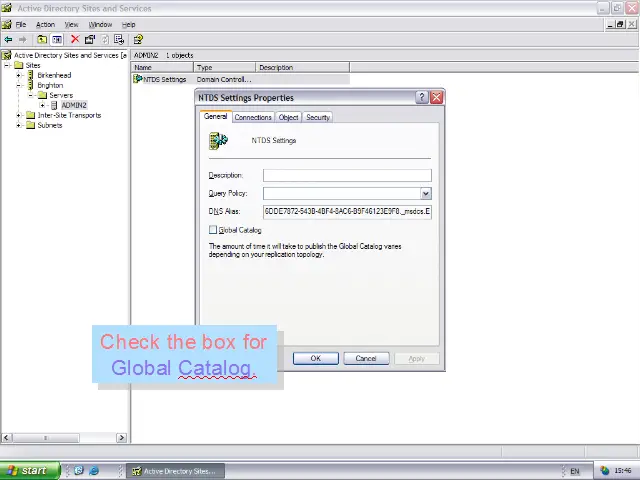This screenshot has width=640, height=480.
Task: Go up one level using folder icon
Action: coord(42,40)
